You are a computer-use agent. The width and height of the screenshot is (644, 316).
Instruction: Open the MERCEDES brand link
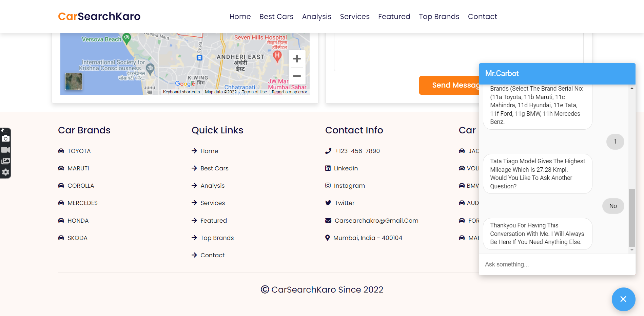tap(82, 203)
